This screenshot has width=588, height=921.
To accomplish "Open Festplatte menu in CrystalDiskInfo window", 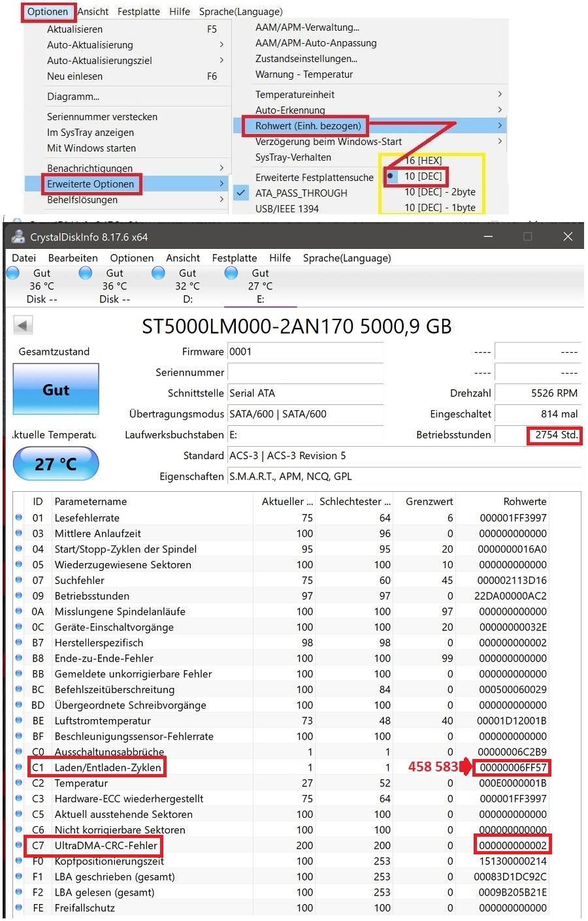I will (235, 258).
